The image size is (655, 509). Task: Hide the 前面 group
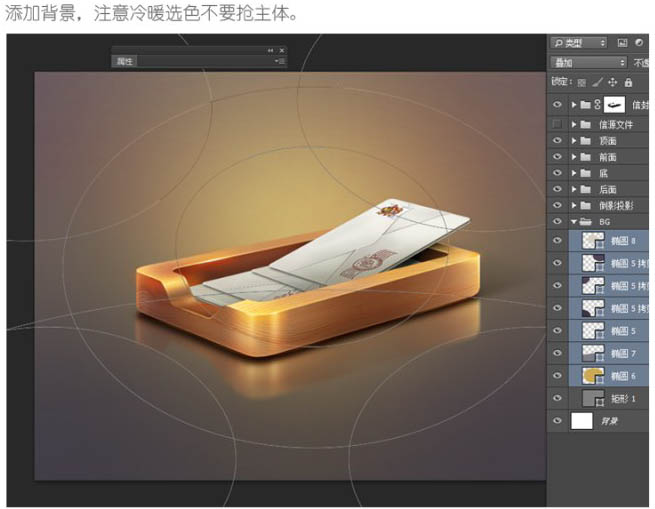click(x=557, y=157)
